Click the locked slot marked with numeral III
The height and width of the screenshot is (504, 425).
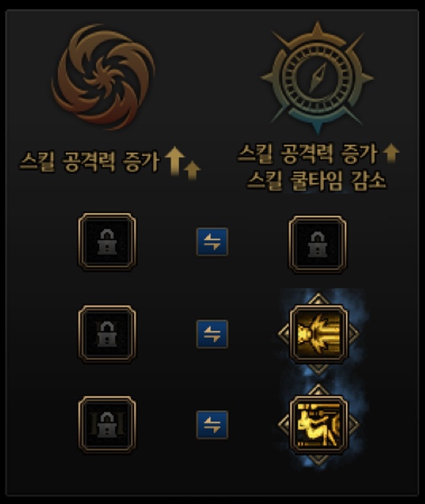click(x=107, y=424)
